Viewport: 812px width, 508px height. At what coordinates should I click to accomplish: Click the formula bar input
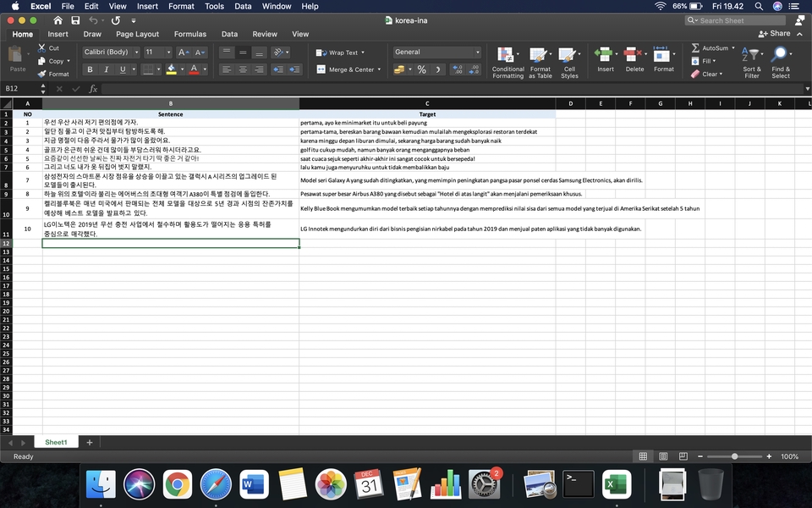pos(451,89)
